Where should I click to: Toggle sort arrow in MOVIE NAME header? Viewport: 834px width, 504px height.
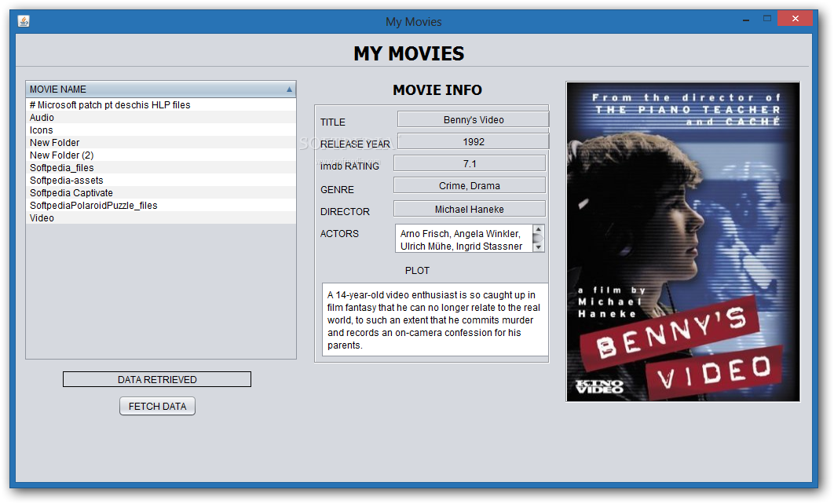[x=289, y=89]
